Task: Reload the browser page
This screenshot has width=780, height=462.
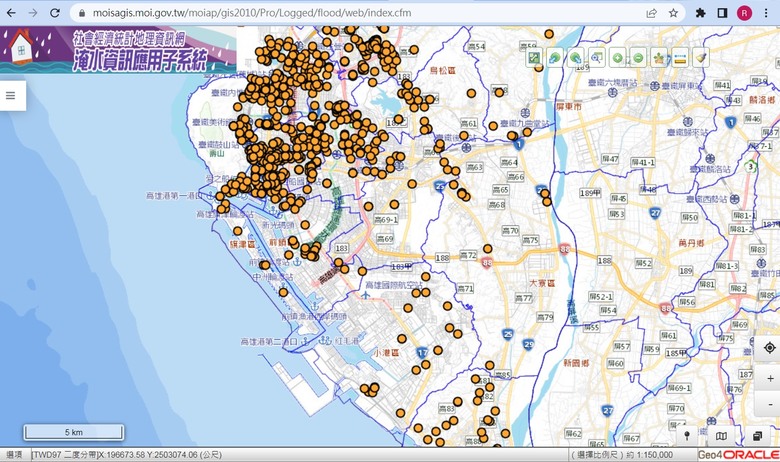Action: coord(55,13)
